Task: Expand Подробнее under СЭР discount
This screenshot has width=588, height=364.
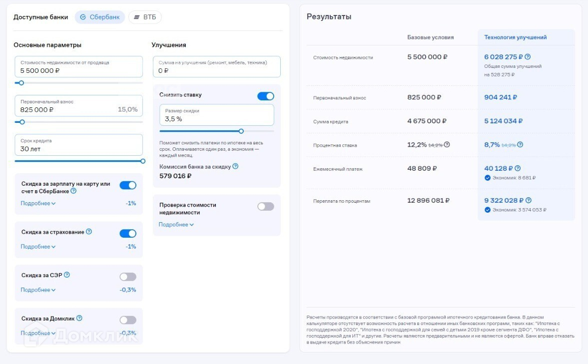Action: 38,290
